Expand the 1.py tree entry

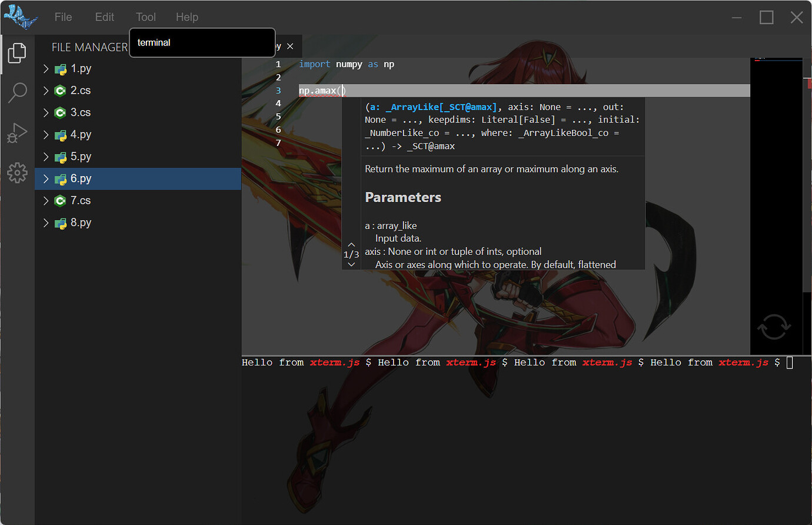pos(46,68)
